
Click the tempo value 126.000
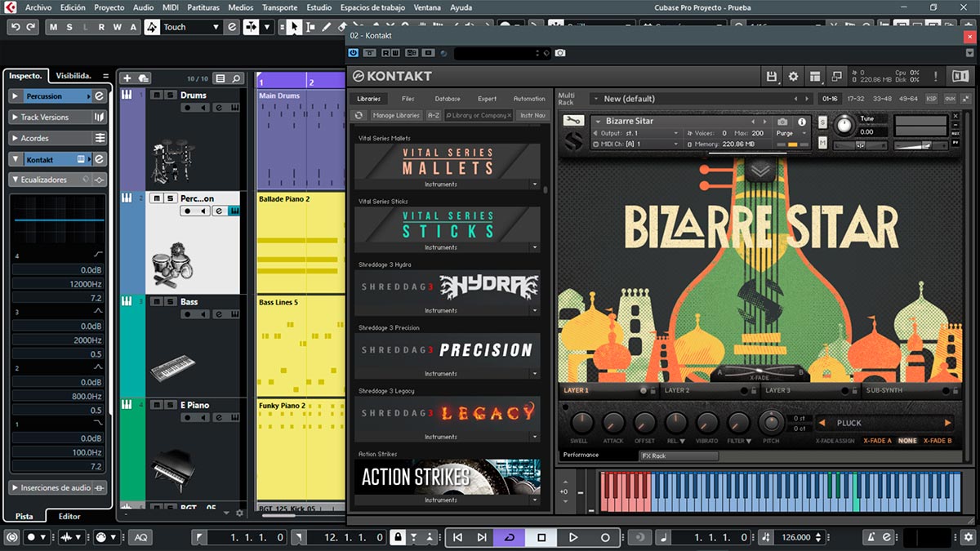pyautogui.click(x=796, y=537)
